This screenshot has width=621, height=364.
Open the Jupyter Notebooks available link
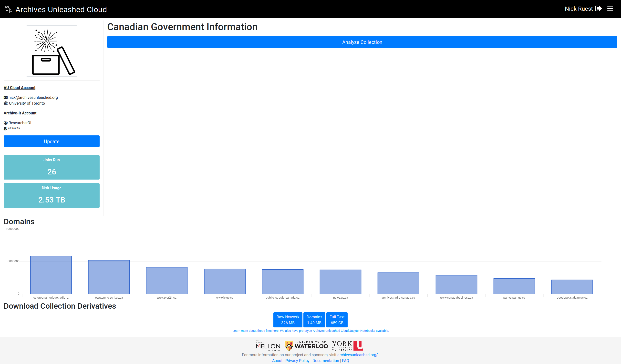(x=334, y=331)
